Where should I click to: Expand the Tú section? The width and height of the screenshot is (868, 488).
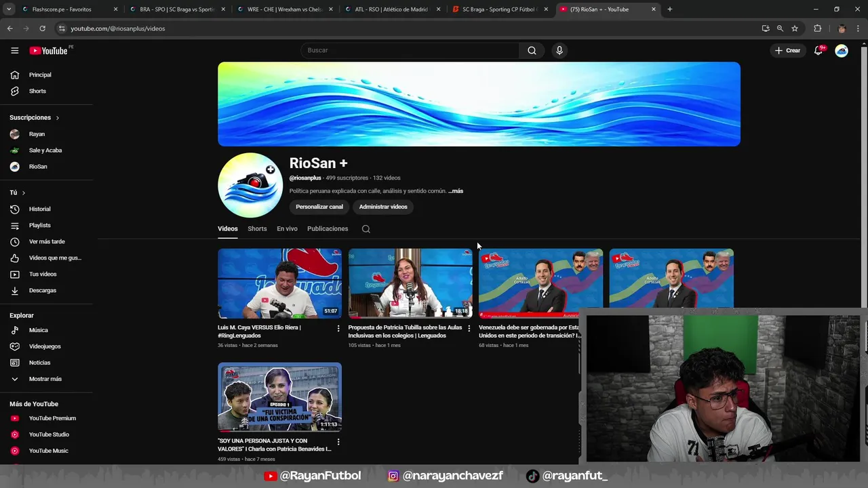click(x=18, y=192)
